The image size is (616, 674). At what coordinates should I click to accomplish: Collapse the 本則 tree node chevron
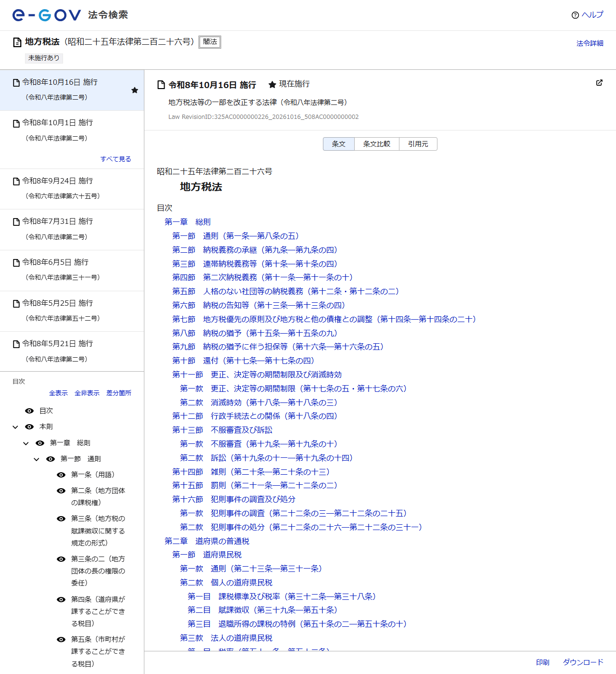point(15,427)
